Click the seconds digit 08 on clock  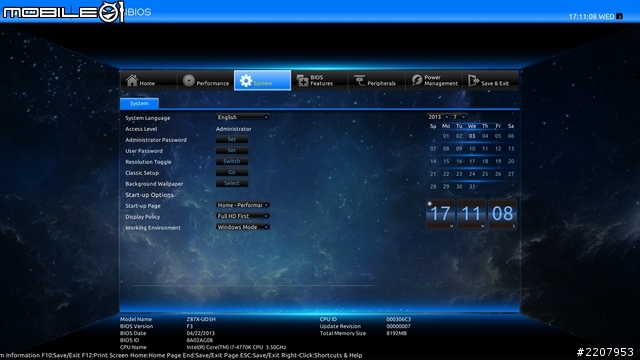click(x=502, y=214)
